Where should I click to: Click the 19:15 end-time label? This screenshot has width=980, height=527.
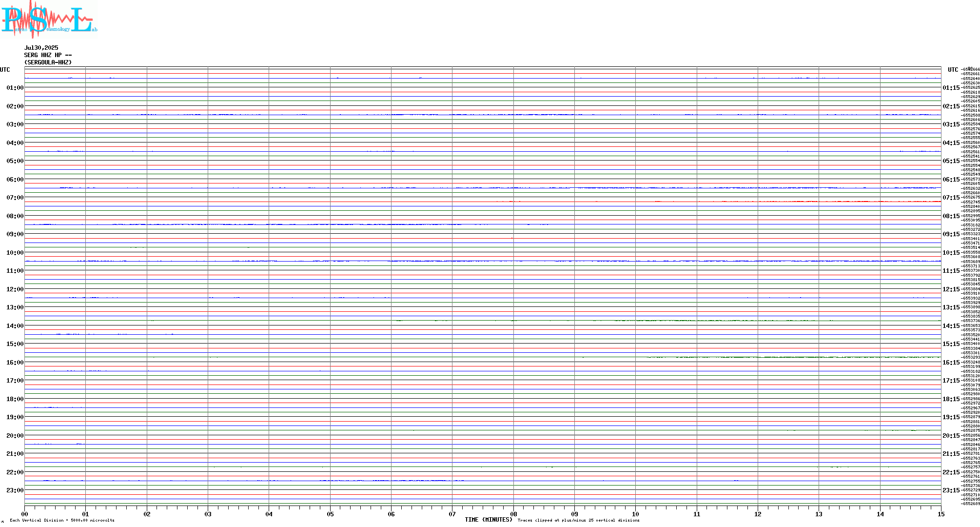click(x=951, y=417)
